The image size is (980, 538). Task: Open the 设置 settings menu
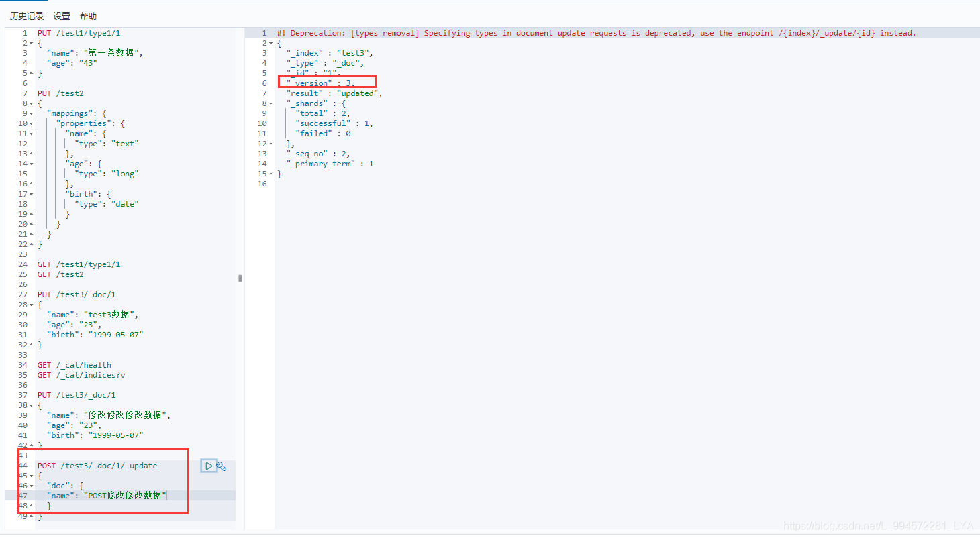(62, 16)
